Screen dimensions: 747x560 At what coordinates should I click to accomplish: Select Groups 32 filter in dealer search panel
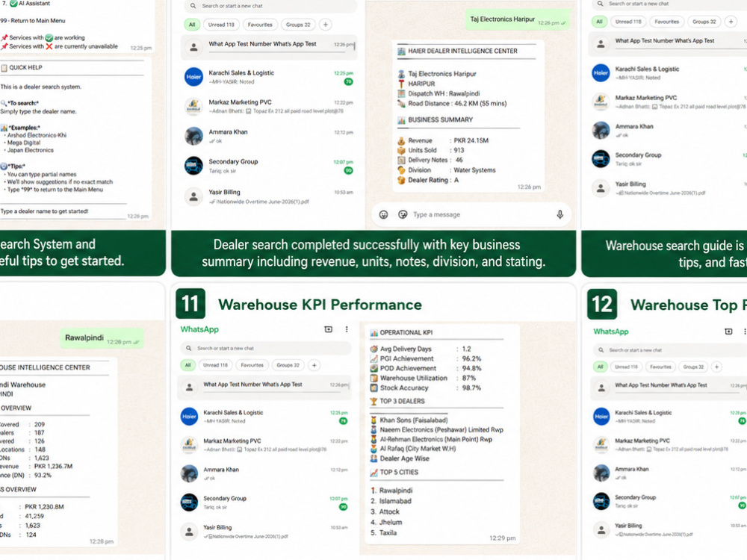(x=298, y=25)
